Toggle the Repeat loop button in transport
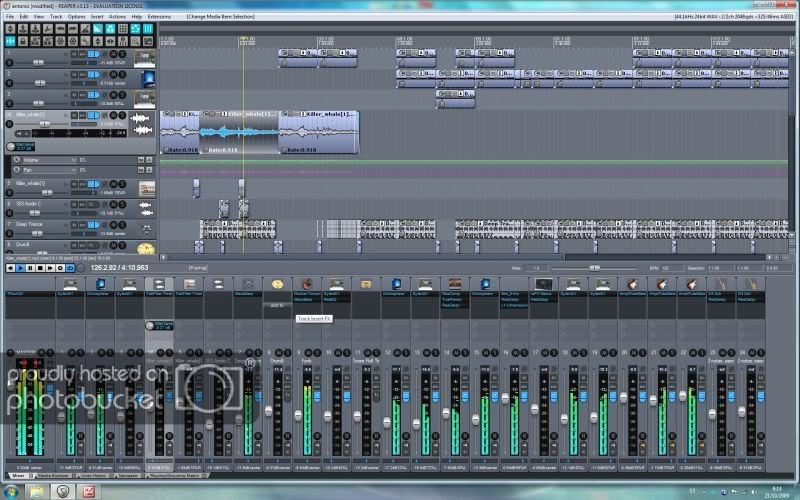800x500 pixels. 70,268
